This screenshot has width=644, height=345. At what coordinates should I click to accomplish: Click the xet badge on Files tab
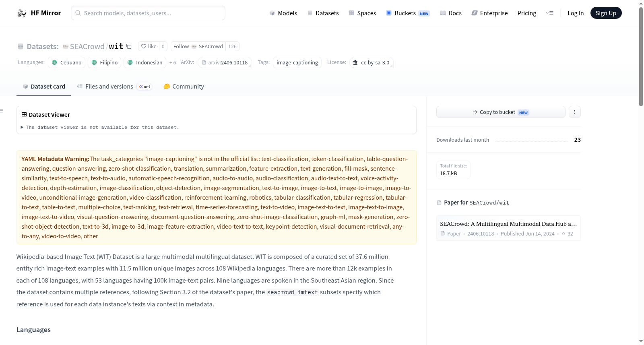pos(144,87)
